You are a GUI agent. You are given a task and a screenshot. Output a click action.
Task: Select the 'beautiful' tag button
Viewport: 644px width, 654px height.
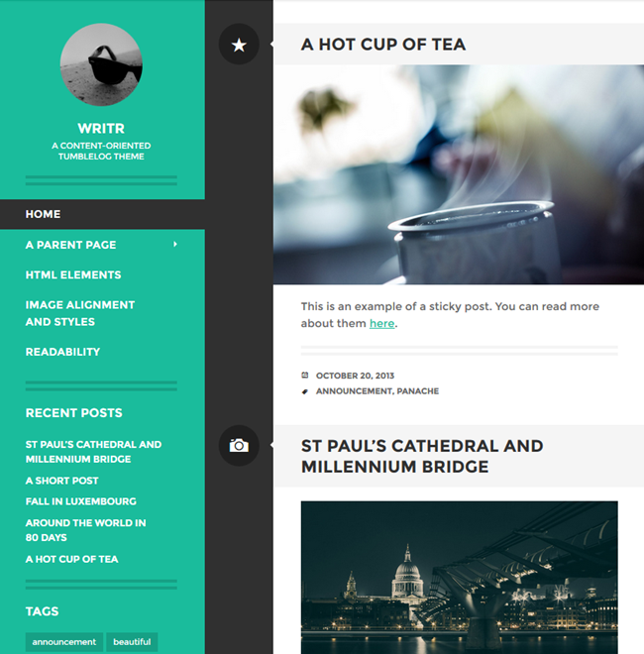coord(132,641)
